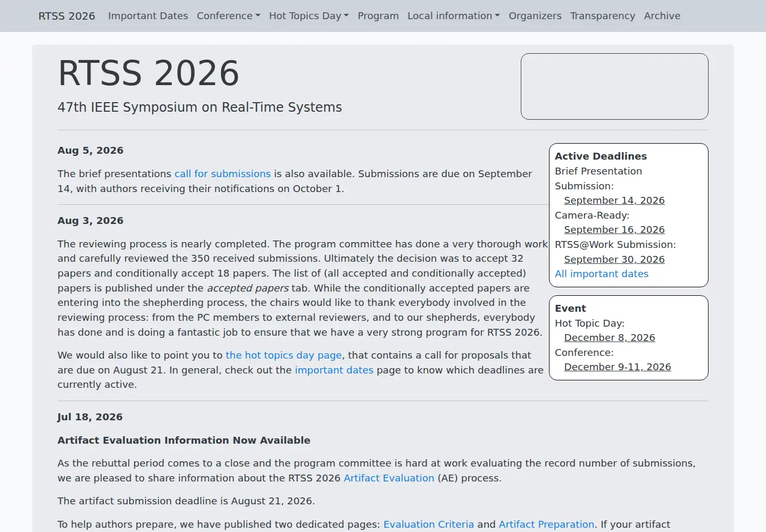
Task: Click the September 30, 2026 deadline date
Action: [x=614, y=260]
